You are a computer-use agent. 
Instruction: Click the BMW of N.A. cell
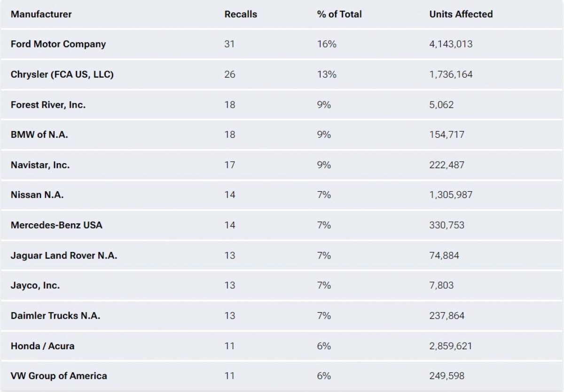[39, 134]
